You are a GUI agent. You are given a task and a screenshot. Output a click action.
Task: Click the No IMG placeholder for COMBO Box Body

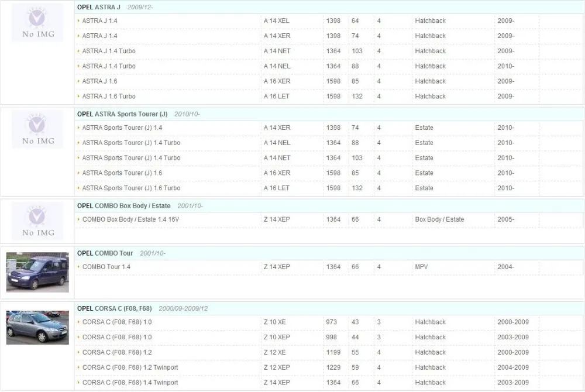37,222
